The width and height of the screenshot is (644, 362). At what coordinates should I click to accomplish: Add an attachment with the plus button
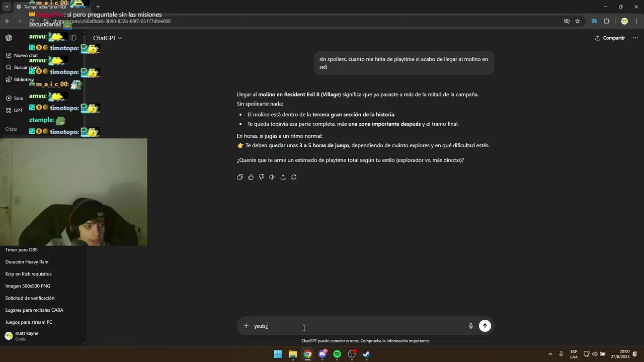[246, 326]
